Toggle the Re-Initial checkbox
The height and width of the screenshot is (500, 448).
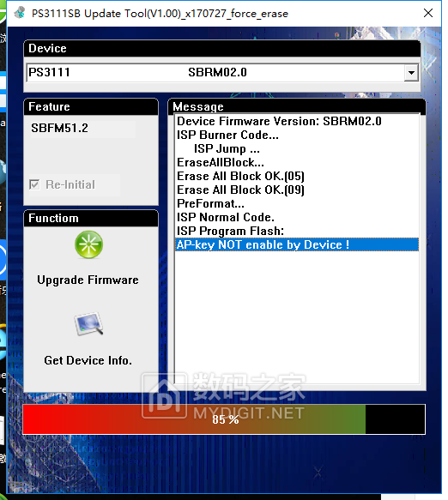click(34, 184)
